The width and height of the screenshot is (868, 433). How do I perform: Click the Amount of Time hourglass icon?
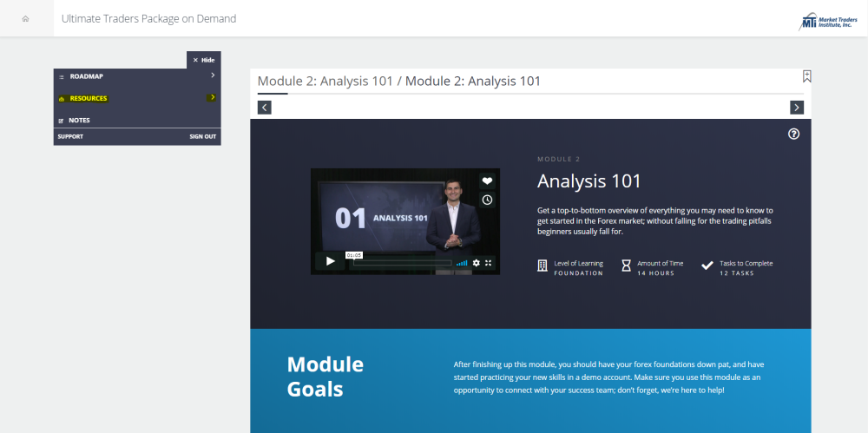pos(626,266)
